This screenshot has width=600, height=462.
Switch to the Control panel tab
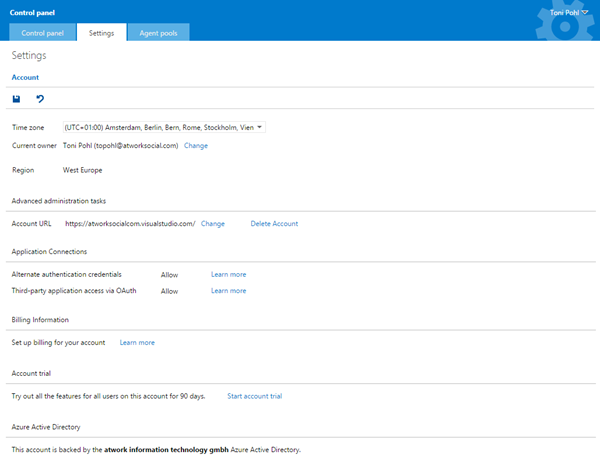[42, 33]
